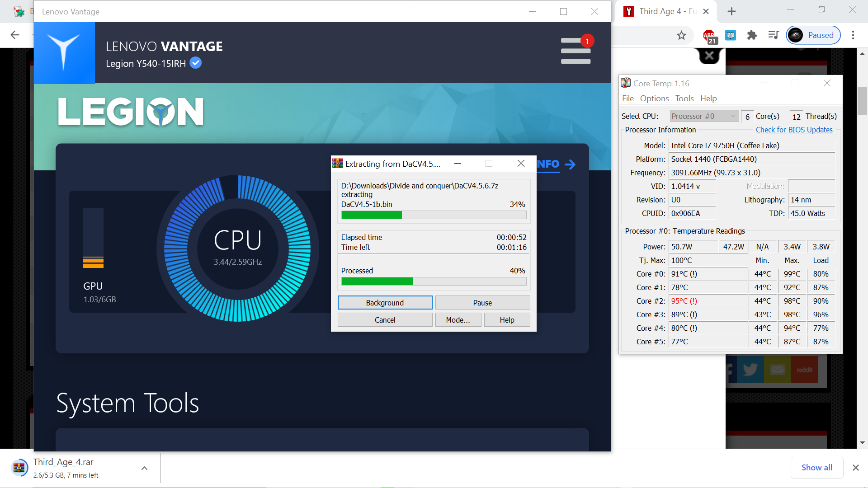The height and width of the screenshot is (488, 868).
Task: Click the WinRAR icon in extraction dialog title
Action: [338, 164]
